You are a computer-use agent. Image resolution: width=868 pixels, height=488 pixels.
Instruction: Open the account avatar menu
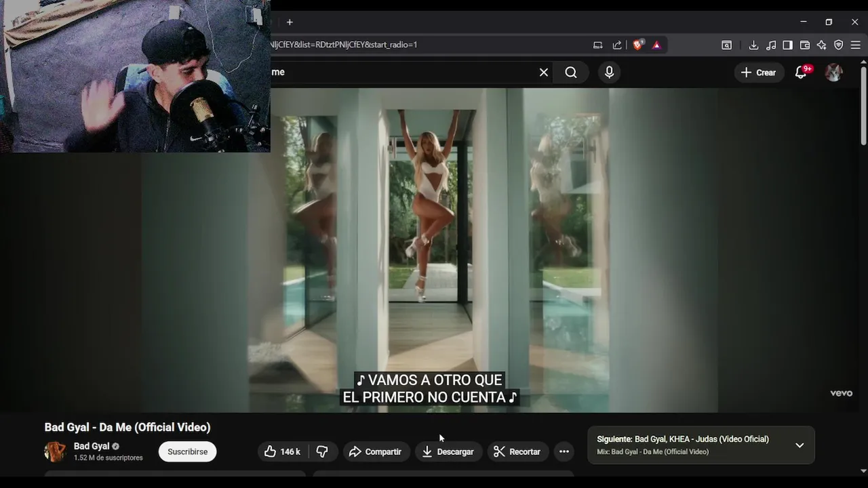[833, 73]
